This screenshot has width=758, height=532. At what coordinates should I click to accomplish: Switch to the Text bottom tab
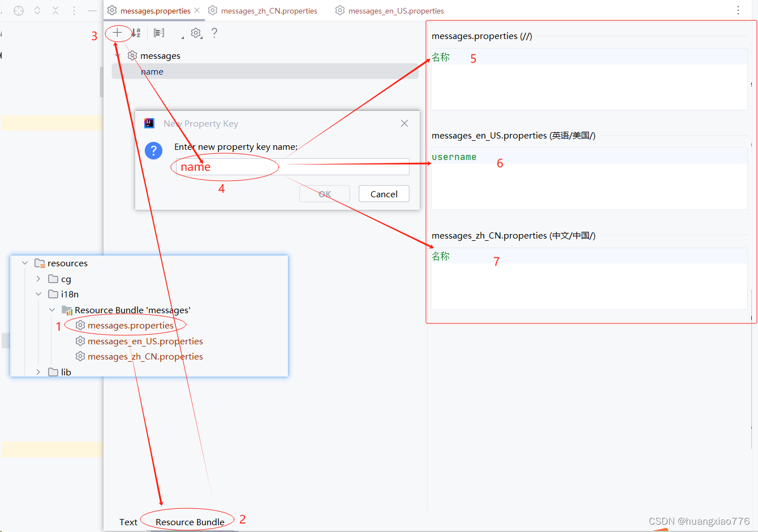coord(128,522)
